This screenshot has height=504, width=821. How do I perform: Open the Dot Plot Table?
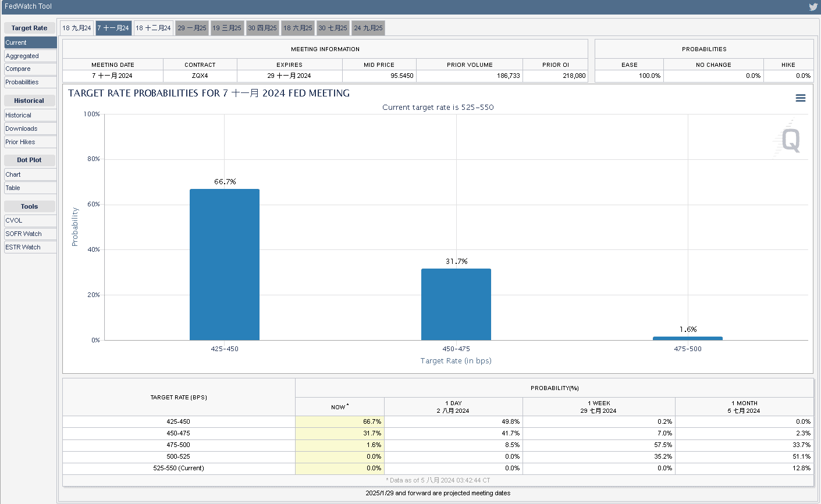tap(30, 188)
